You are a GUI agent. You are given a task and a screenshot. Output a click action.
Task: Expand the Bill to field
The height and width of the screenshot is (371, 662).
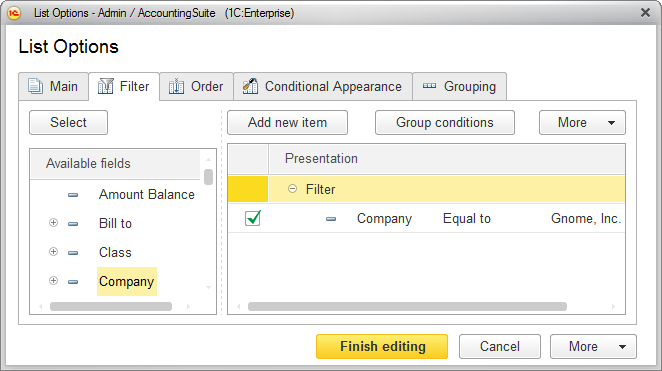(53, 223)
